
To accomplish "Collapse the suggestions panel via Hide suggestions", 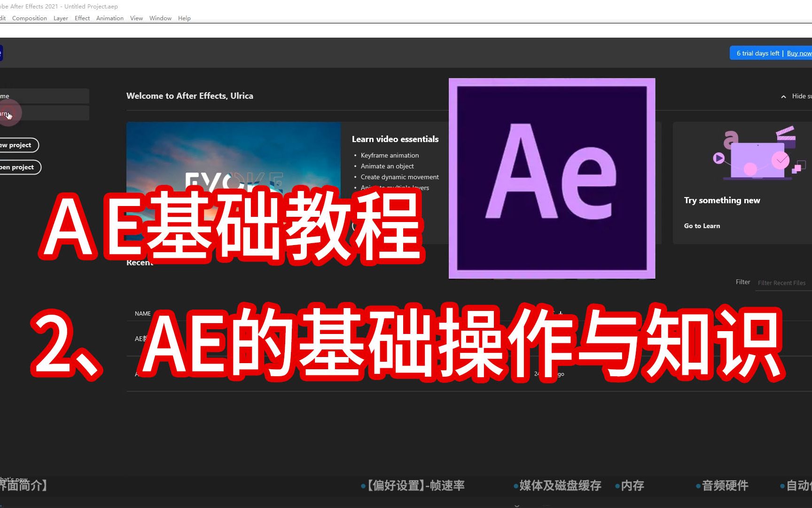I will 799,96.
